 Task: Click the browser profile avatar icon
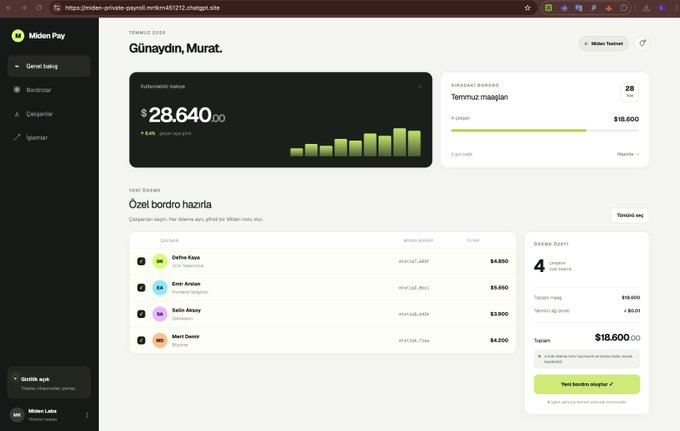662,8
